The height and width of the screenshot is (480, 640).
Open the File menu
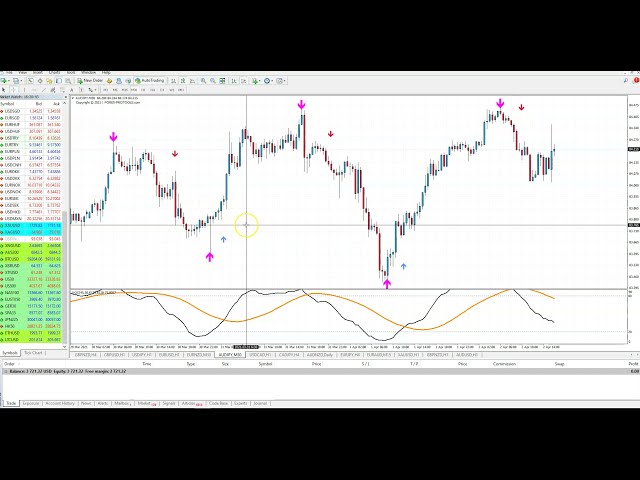(7, 73)
